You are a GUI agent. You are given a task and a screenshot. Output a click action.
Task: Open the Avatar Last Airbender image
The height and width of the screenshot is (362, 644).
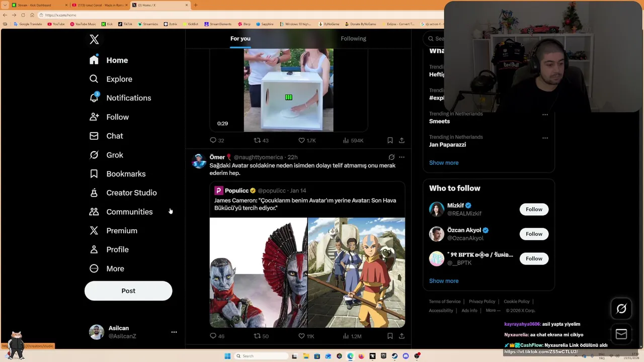(357, 273)
